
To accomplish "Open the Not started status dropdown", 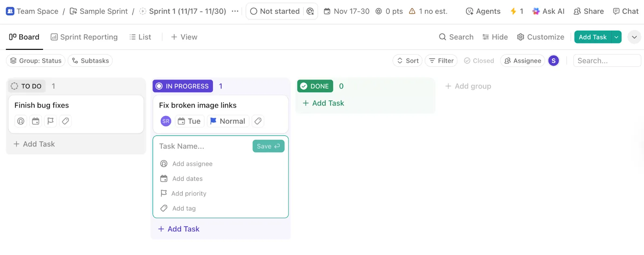I will pyautogui.click(x=275, y=11).
